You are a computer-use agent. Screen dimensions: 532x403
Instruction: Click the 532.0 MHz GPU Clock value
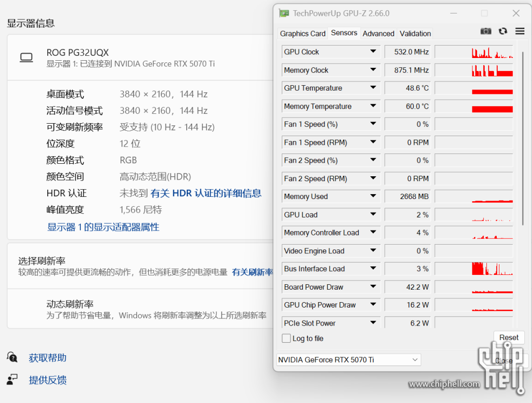pyautogui.click(x=408, y=52)
